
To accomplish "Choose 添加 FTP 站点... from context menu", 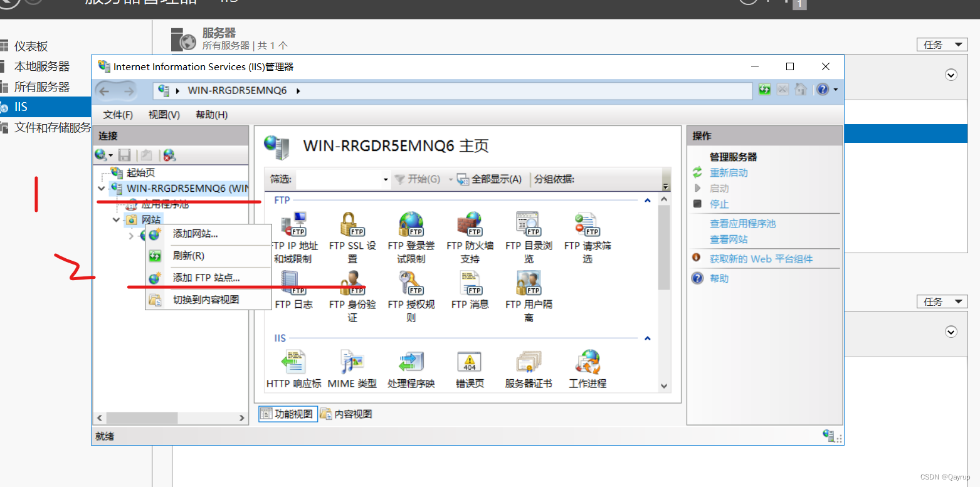I will (209, 278).
